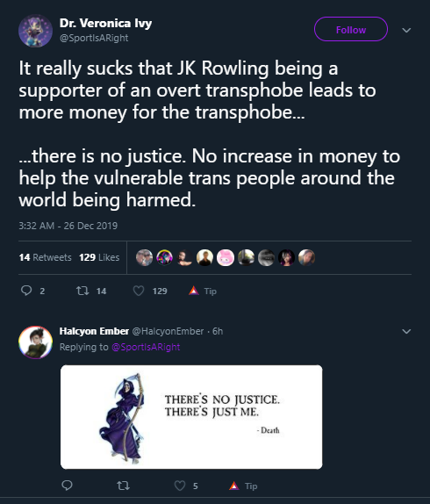The height and width of the screenshot is (504, 430).
Task: Click the reply icon on Veronica Ivy's tweet
Action: [x=26, y=291]
